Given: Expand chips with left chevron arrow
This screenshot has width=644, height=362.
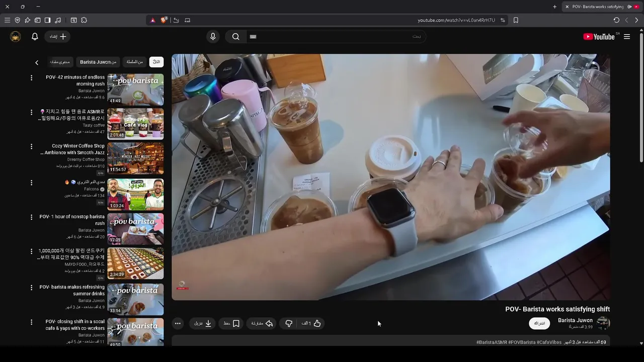Looking at the screenshot, I should pyautogui.click(x=37, y=62).
